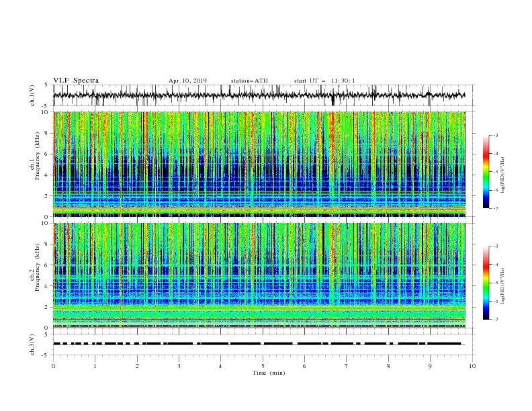Click the "5" tick on the time axis
This screenshot has height=411, width=532.
point(263,366)
